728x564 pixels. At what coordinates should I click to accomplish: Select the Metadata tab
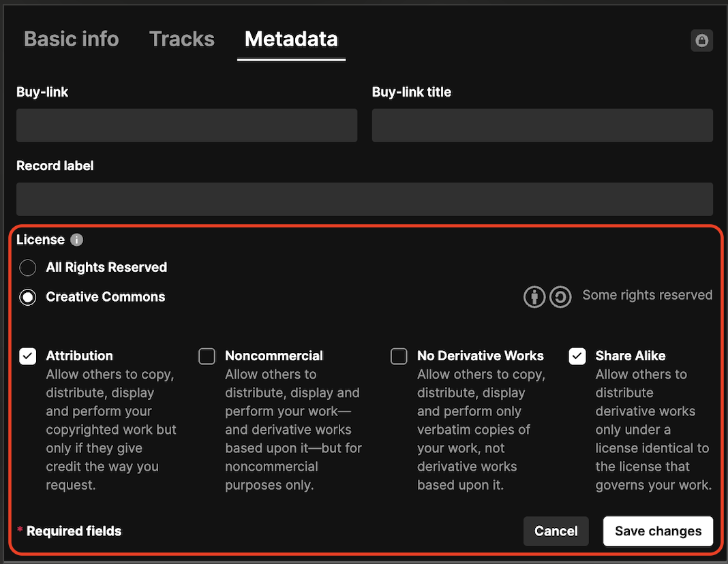pos(291,39)
